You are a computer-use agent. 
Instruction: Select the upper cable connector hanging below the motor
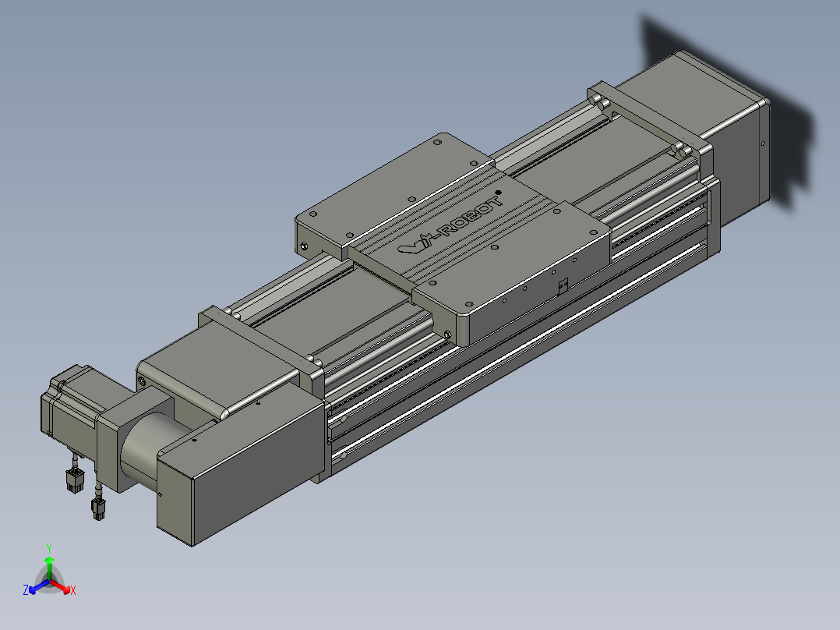[x=74, y=480]
